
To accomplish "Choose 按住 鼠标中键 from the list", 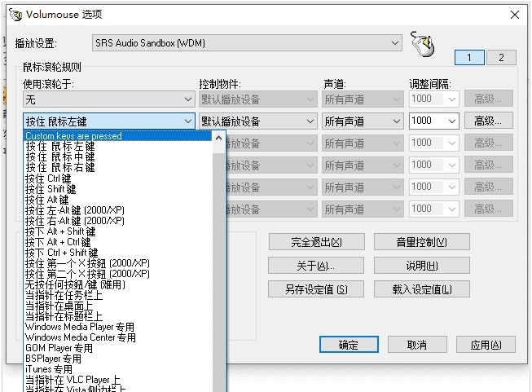I will [118, 156].
